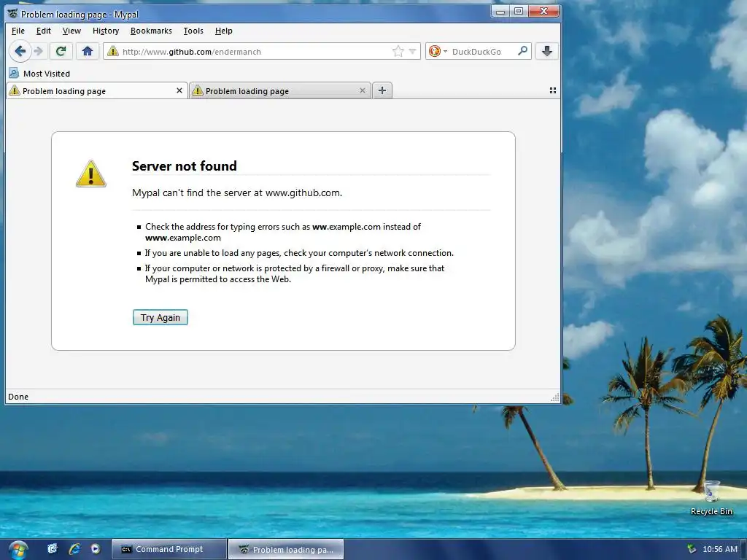Close the second Problem loading page tab
This screenshot has width=747, height=560.
(x=363, y=90)
